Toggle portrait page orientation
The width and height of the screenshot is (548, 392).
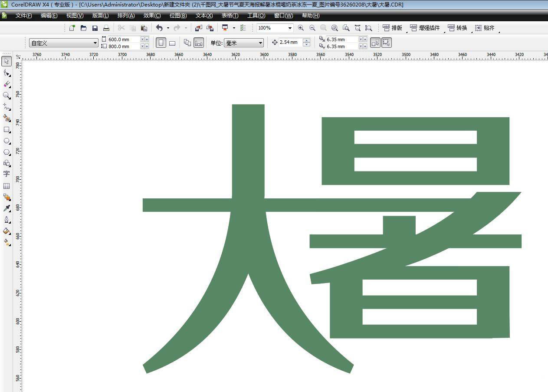pos(161,42)
